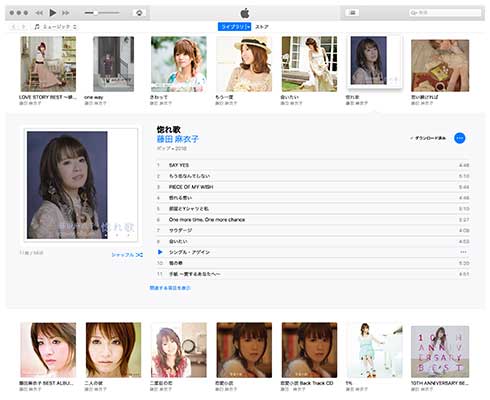Click the blue play indicator on track 9
Screen dimensions: 490x400
[160, 252]
